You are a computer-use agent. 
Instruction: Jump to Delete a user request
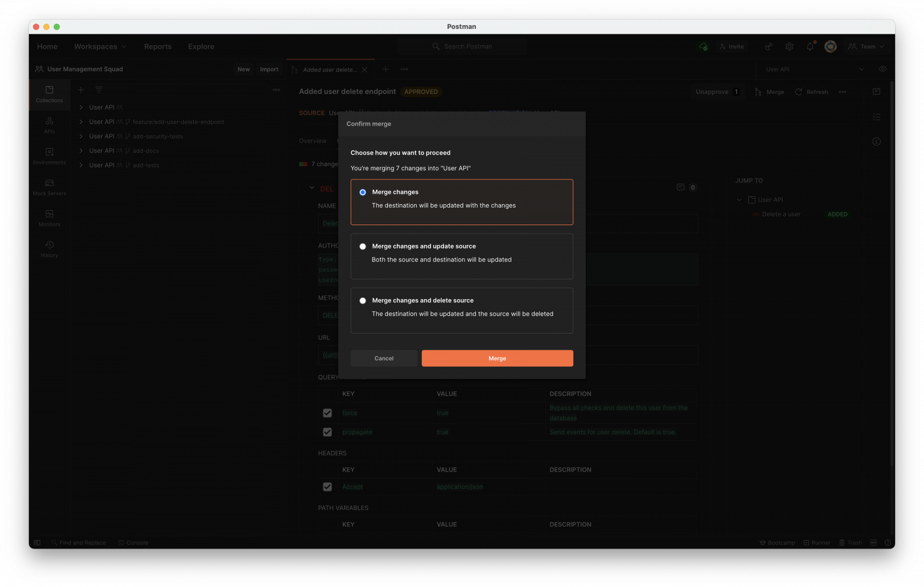[781, 214]
